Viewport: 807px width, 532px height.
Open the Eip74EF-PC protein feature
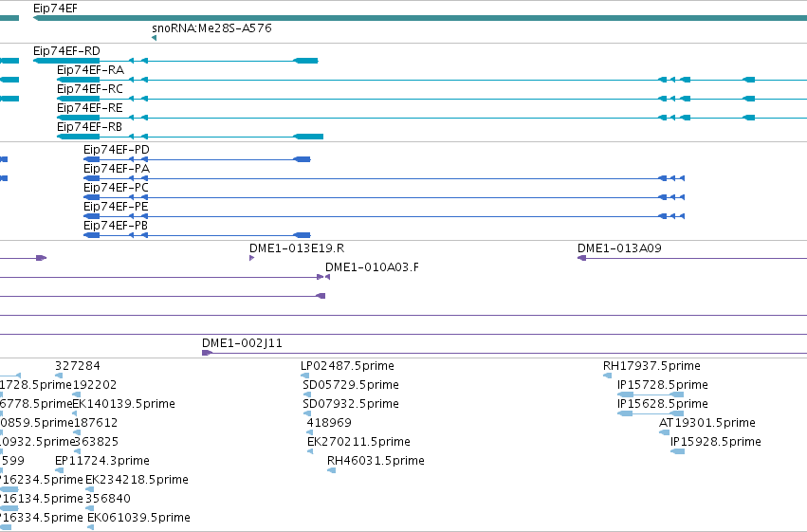(x=384, y=197)
